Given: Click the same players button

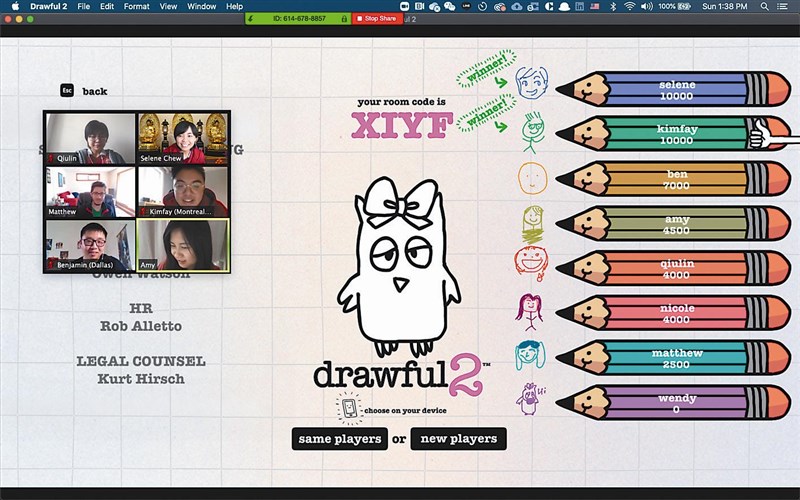Looking at the screenshot, I should [x=340, y=439].
